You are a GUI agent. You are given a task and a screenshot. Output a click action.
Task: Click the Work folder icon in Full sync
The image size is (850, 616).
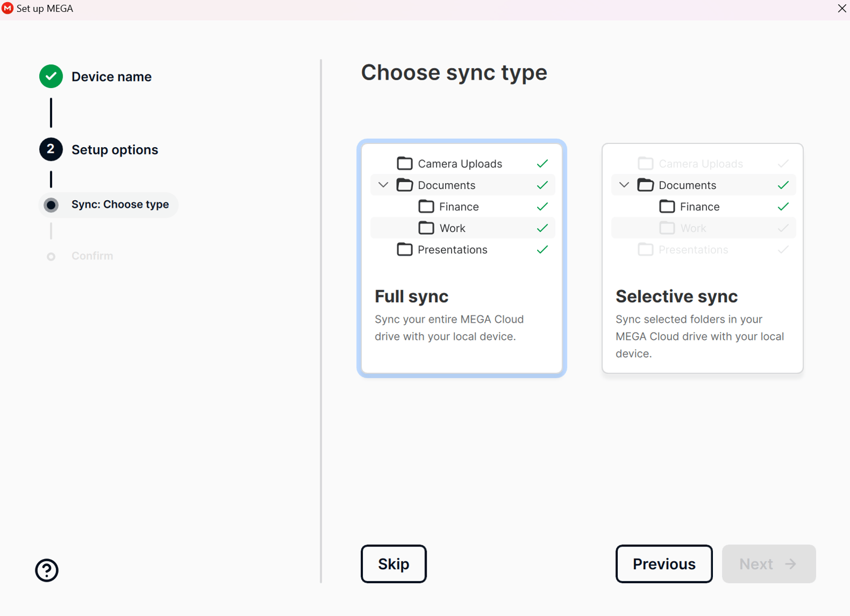pyautogui.click(x=426, y=228)
